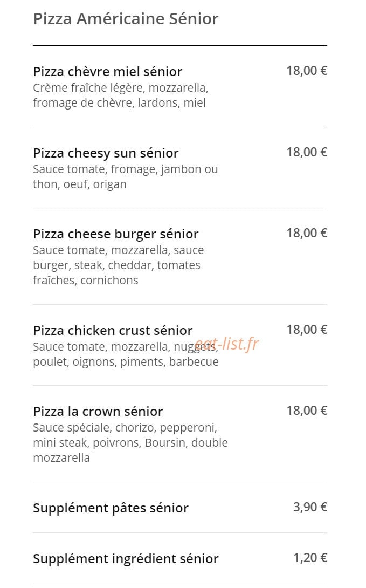This screenshot has height=588, width=366.
Task: Add Supplément pâtes sénior
Action: 180,508
